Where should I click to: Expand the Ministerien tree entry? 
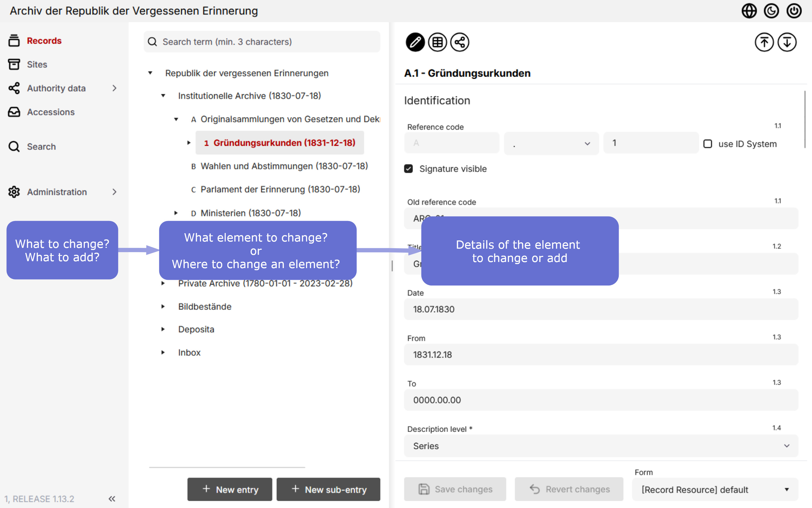pyautogui.click(x=176, y=213)
